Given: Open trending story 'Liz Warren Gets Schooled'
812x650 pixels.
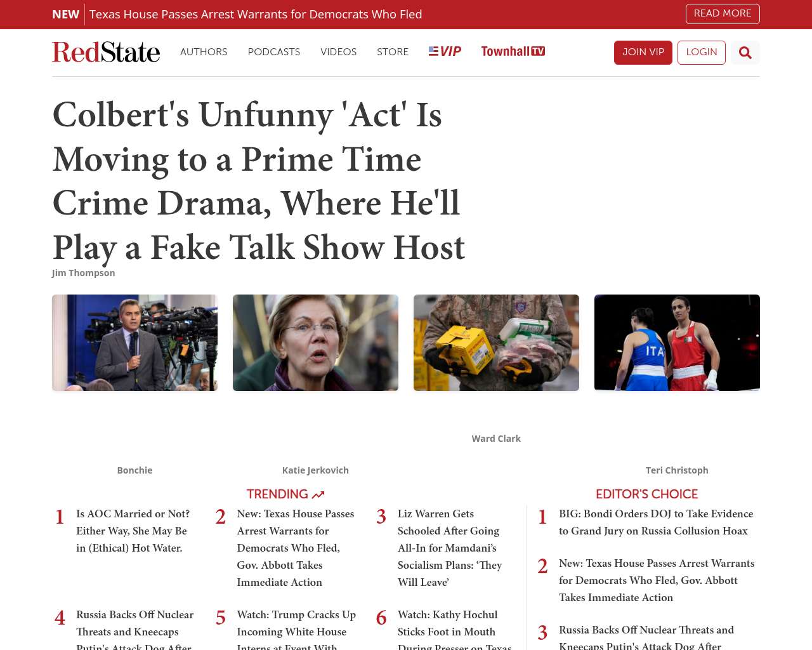Looking at the screenshot, I should pyautogui.click(x=451, y=548).
